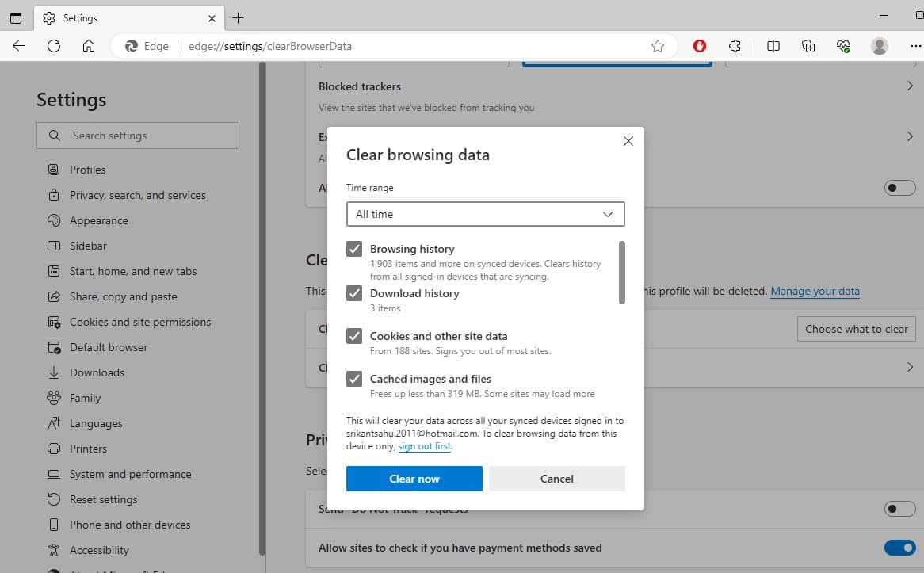The height and width of the screenshot is (573, 924).
Task: Close the Clear browsing data dialog
Action: [628, 141]
